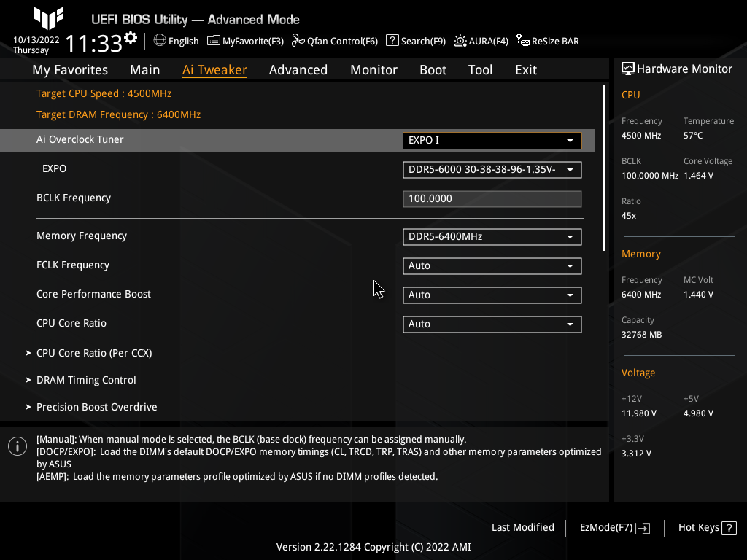Open Core Performance Boost dropdown

[492, 295]
